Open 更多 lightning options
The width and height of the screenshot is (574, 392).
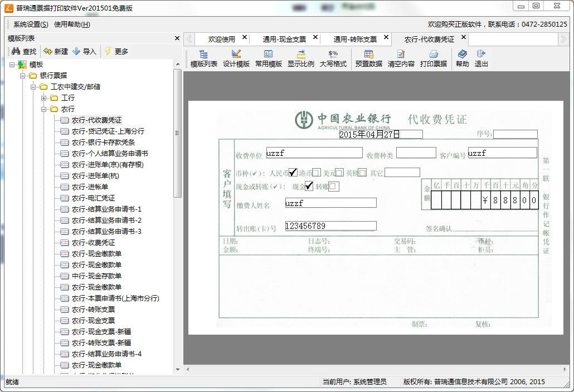point(116,52)
